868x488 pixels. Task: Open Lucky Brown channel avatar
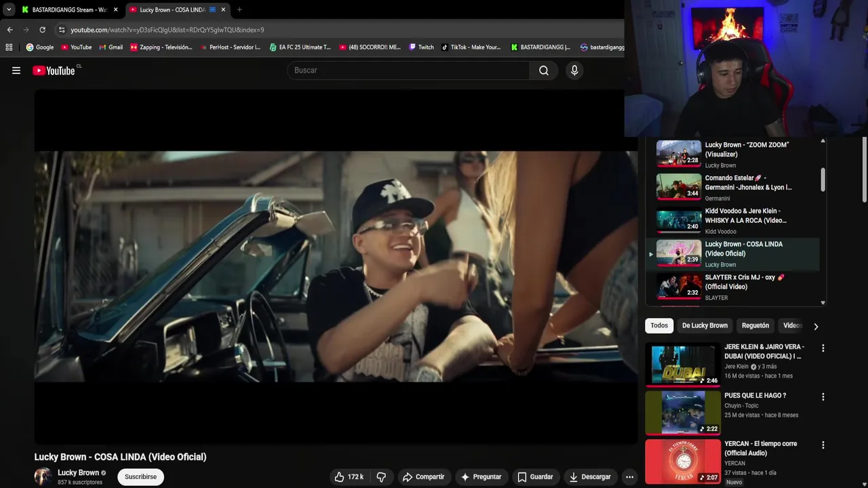[43, 476]
